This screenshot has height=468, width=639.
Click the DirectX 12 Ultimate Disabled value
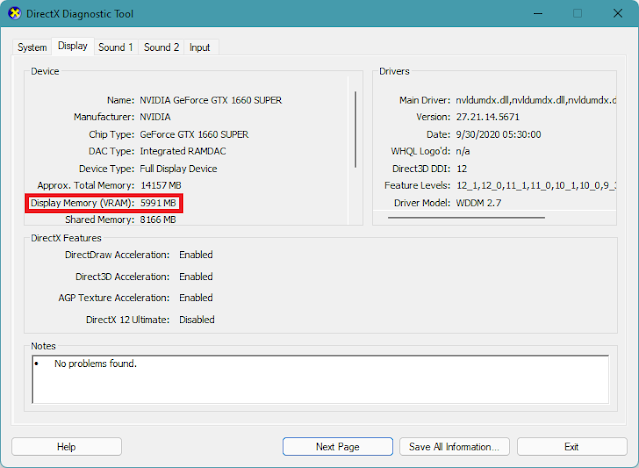tap(197, 320)
